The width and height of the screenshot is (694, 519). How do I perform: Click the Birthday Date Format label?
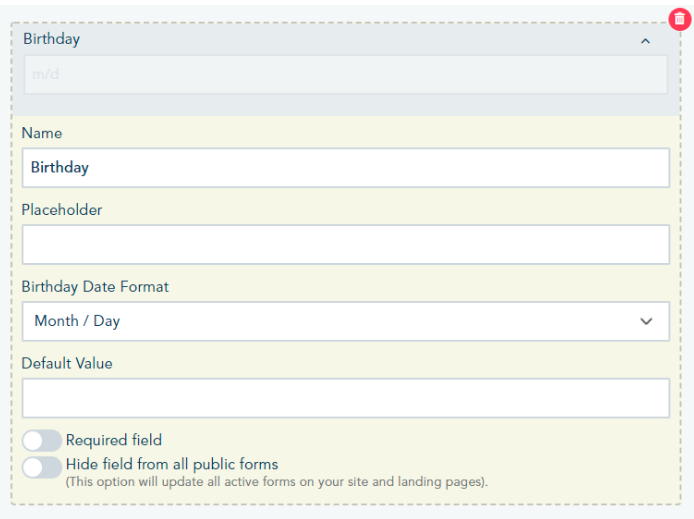tap(95, 287)
